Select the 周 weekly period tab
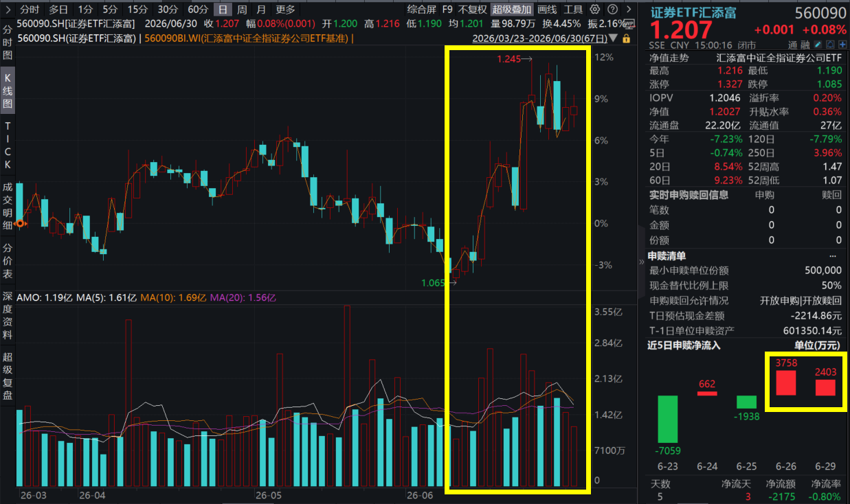This screenshot has width=850, height=504. pyautogui.click(x=242, y=10)
